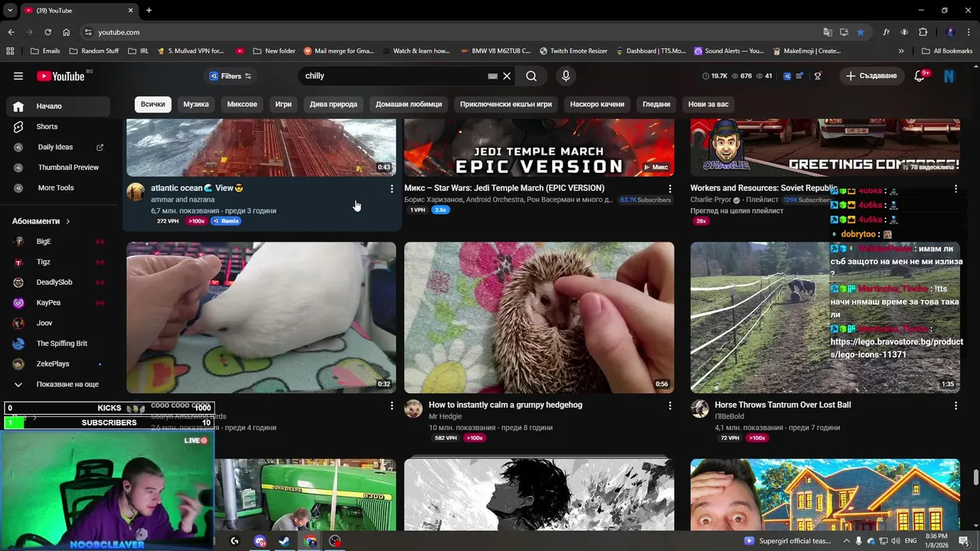Screen dimensions: 980x551
Task: Expand the Абонаменти section arrow
Action: pos(67,221)
